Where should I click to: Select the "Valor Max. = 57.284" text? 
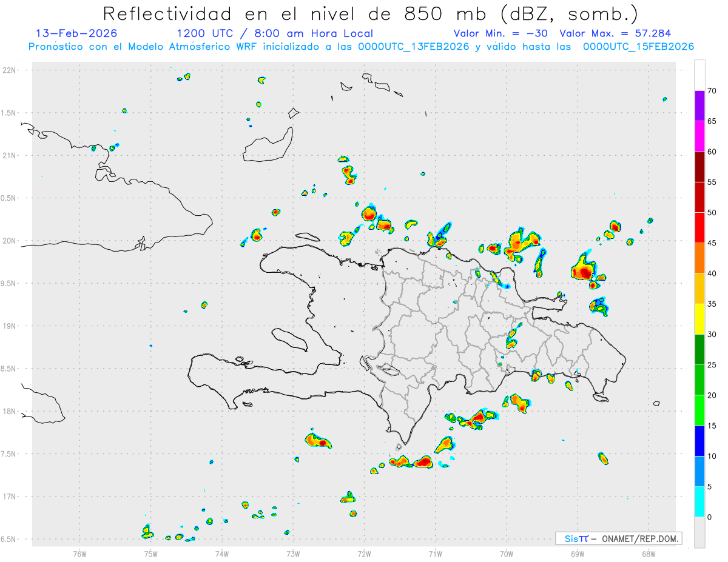click(615, 33)
